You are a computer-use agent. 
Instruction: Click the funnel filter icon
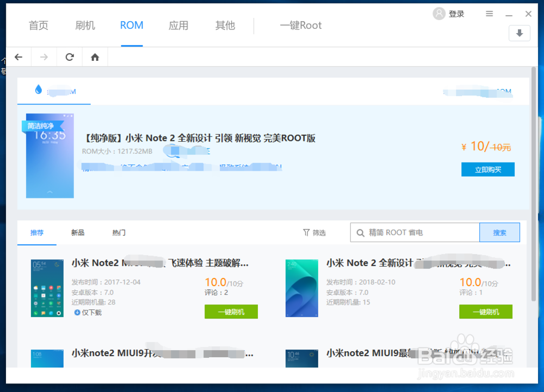tap(306, 233)
